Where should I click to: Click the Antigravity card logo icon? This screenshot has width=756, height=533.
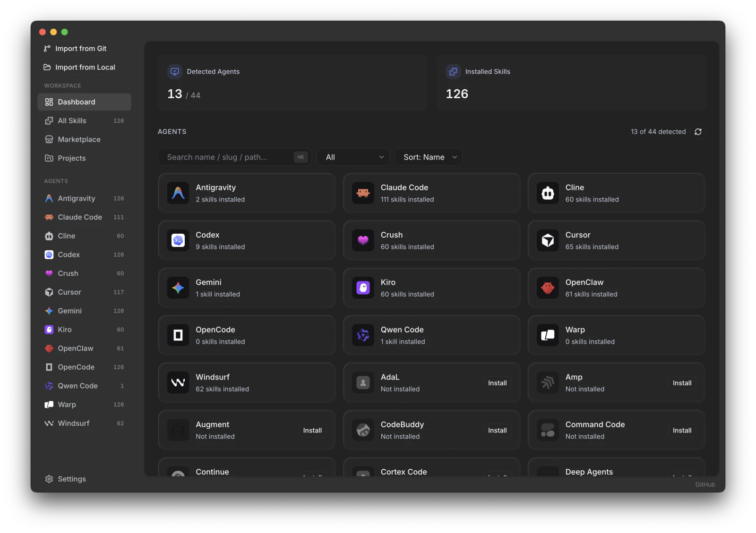[178, 193]
